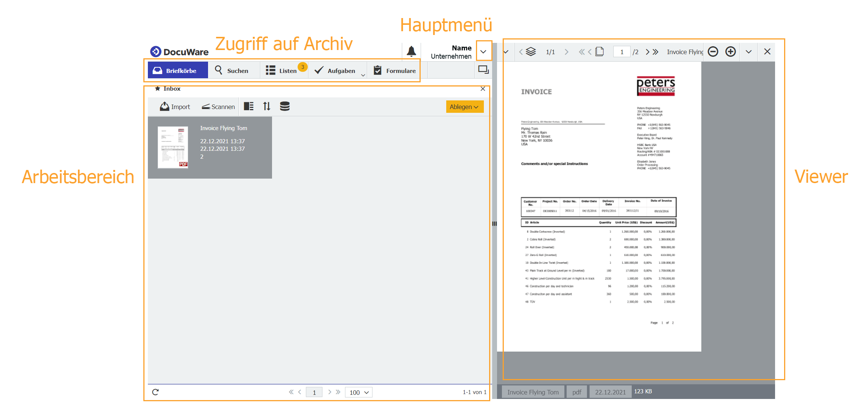868x414 pixels.
Task: Click the refresh icon at bottom of Inbox
Action: point(155,392)
